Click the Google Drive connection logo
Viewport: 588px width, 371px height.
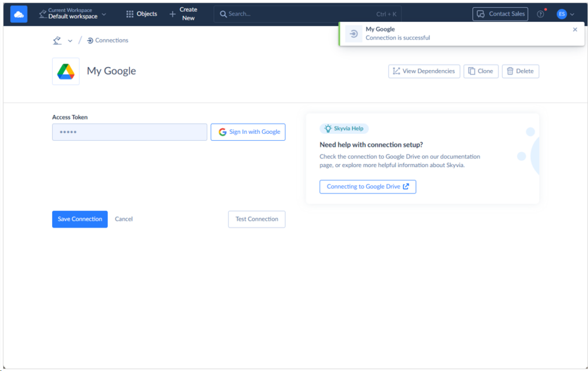click(x=65, y=71)
